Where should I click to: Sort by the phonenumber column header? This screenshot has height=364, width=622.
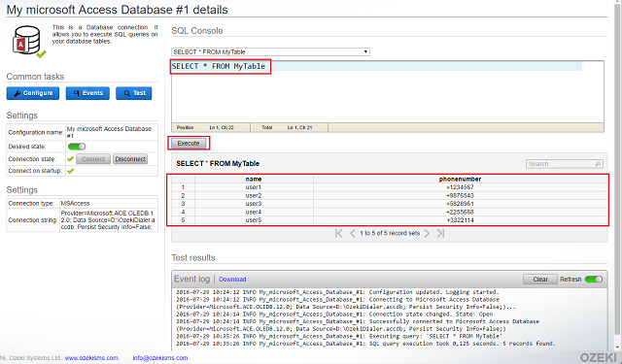pyautogui.click(x=460, y=179)
